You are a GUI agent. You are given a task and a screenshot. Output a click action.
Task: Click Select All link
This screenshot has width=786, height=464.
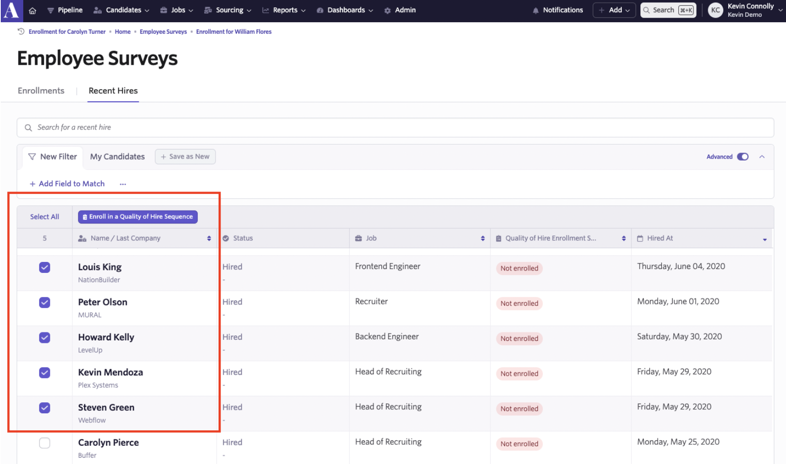(x=45, y=217)
